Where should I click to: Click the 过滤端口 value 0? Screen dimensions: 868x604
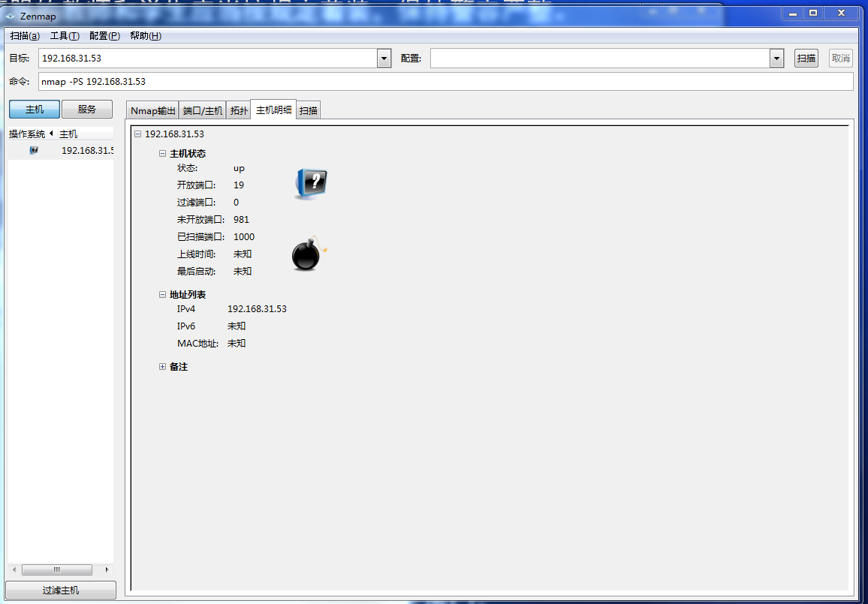pyautogui.click(x=236, y=203)
